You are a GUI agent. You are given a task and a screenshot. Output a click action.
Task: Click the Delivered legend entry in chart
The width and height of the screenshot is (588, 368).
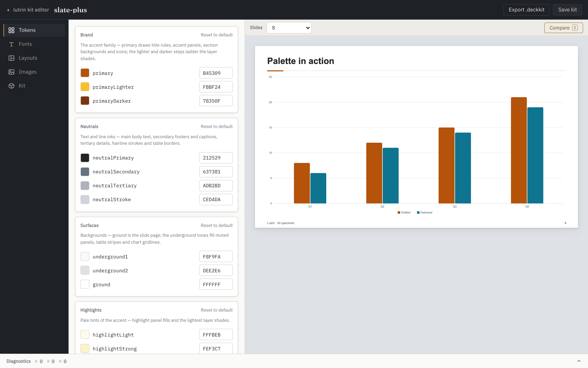(424, 212)
